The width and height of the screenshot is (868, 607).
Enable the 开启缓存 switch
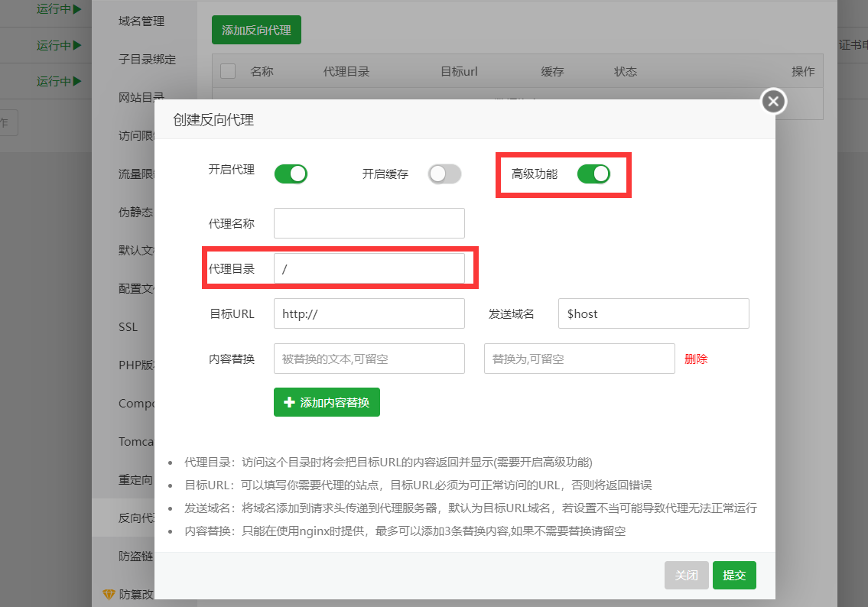tap(444, 174)
